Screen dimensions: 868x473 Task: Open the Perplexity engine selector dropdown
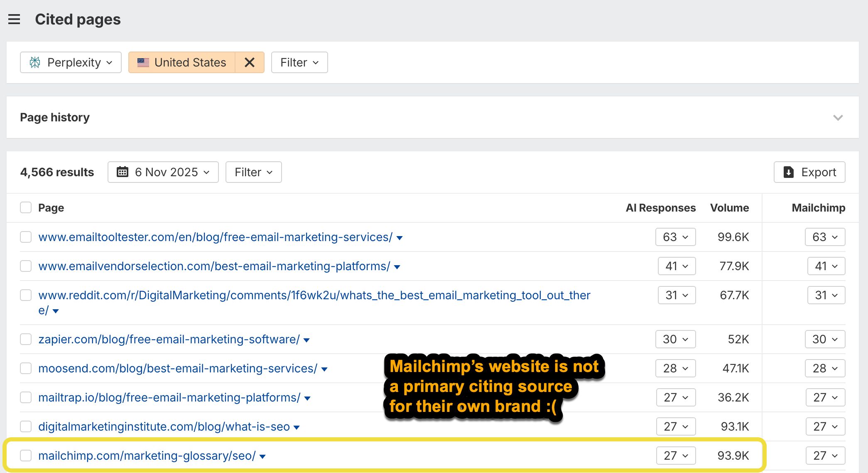pos(70,62)
